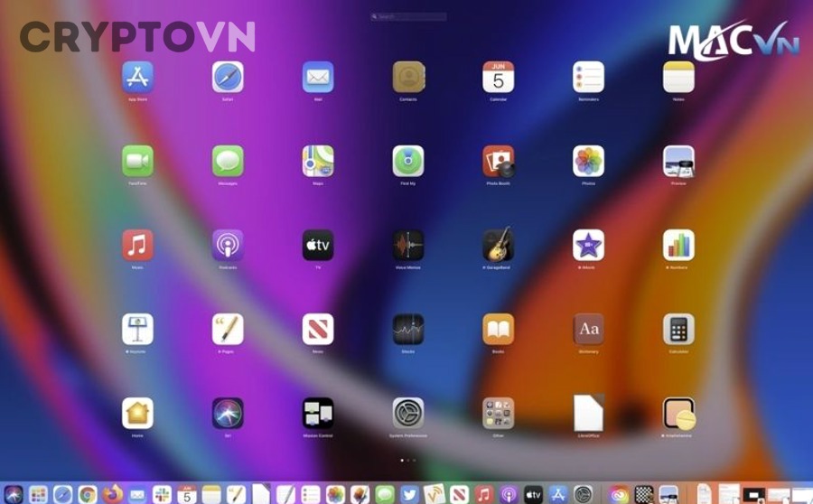Launch Photo Booth
This screenshot has height=504, width=813.
(499, 161)
